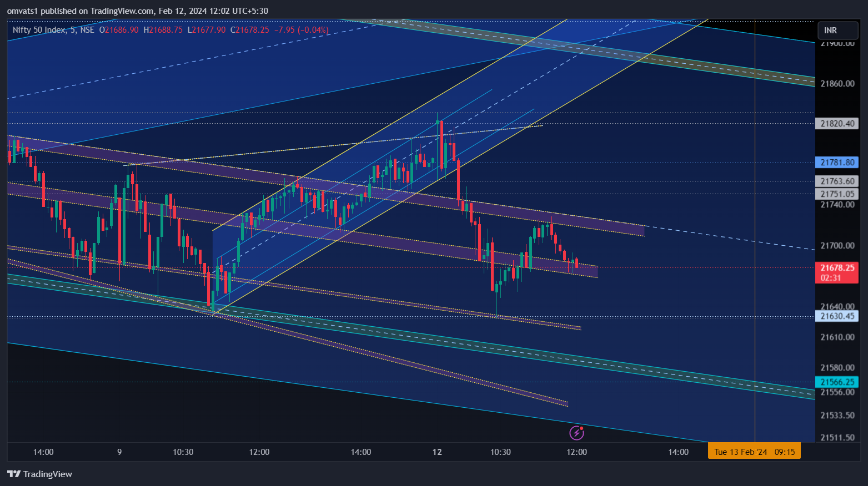Click the 21533.50 price scale value

point(837,416)
